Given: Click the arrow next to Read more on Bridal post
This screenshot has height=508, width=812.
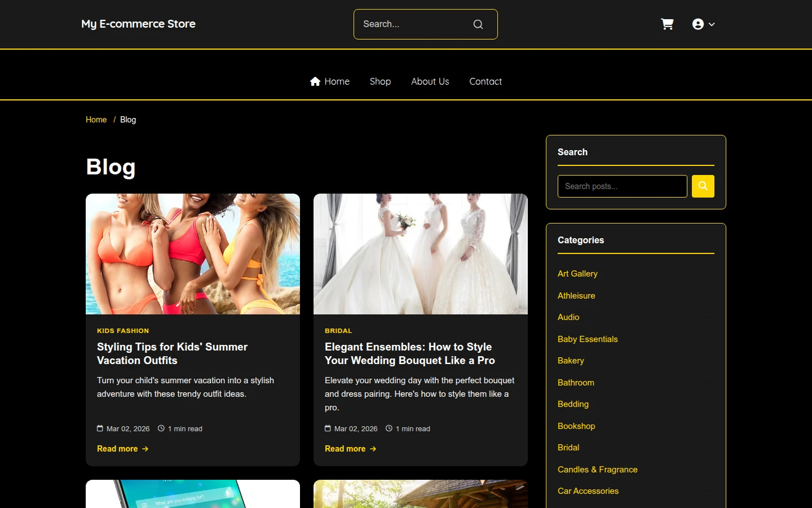Looking at the screenshot, I should (x=373, y=449).
